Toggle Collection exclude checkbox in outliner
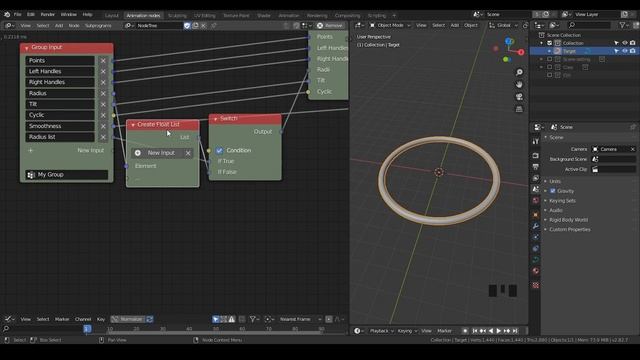The image size is (640, 360). pos(550,43)
